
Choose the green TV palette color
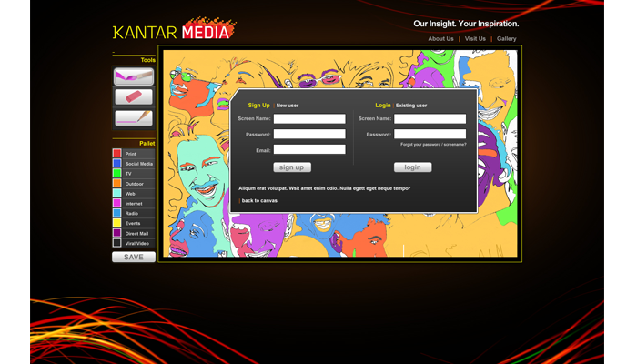(117, 173)
